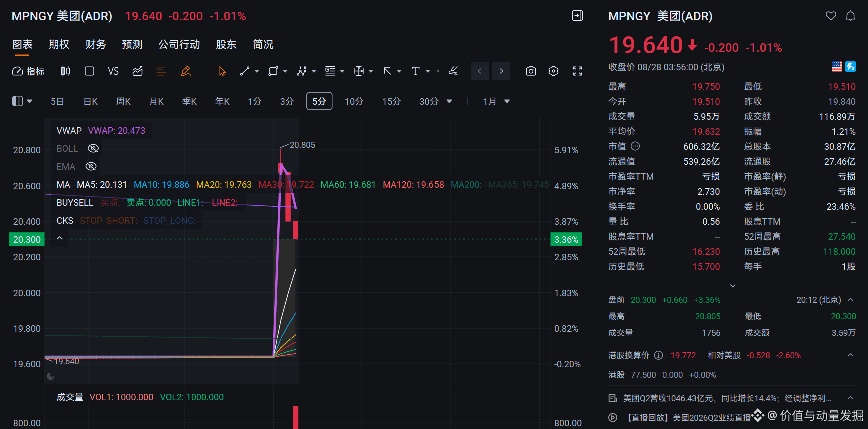Select the text-lines annotation tool
The image size is (868, 429).
click(x=330, y=71)
